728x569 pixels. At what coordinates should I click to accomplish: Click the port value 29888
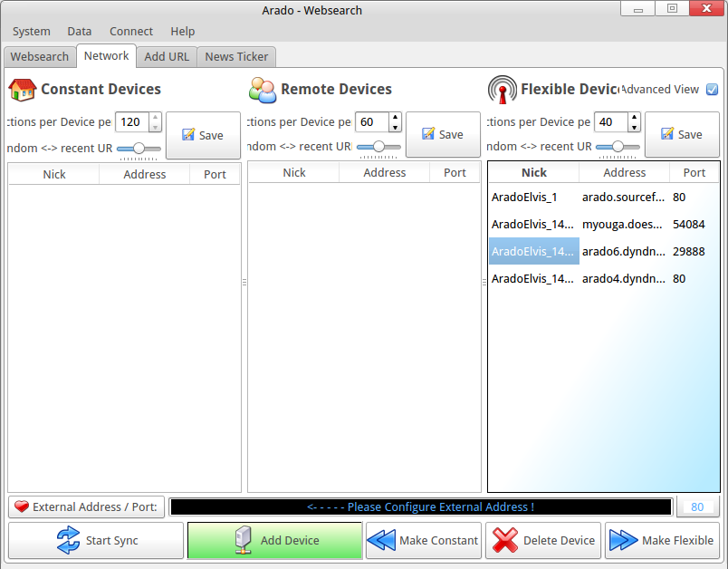pos(688,251)
